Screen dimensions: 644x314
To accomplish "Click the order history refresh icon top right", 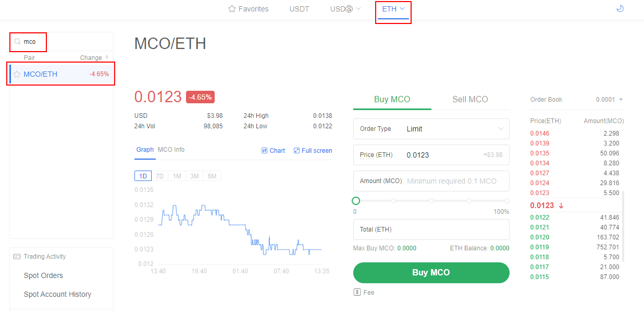I will click(x=620, y=9).
